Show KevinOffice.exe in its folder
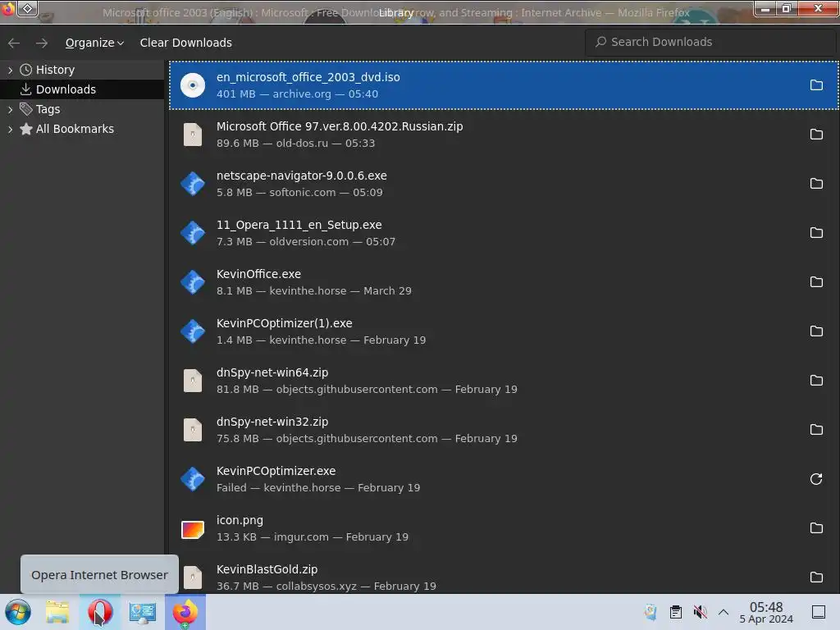This screenshot has height=630, width=840. [816, 282]
